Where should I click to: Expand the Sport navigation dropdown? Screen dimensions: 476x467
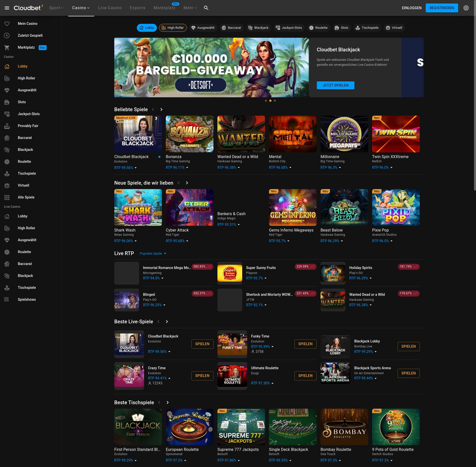point(56,8)
